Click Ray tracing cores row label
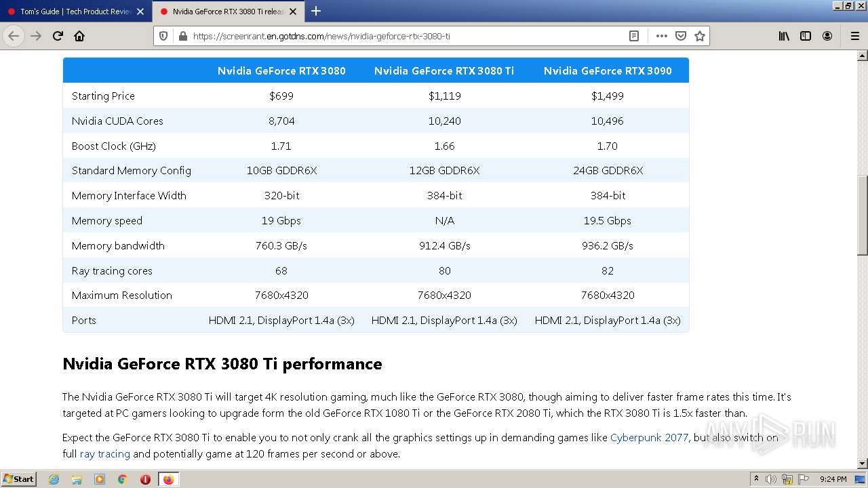Image resolution: width=868 pixels, height=488 pixels. click(x=112, y=271)
